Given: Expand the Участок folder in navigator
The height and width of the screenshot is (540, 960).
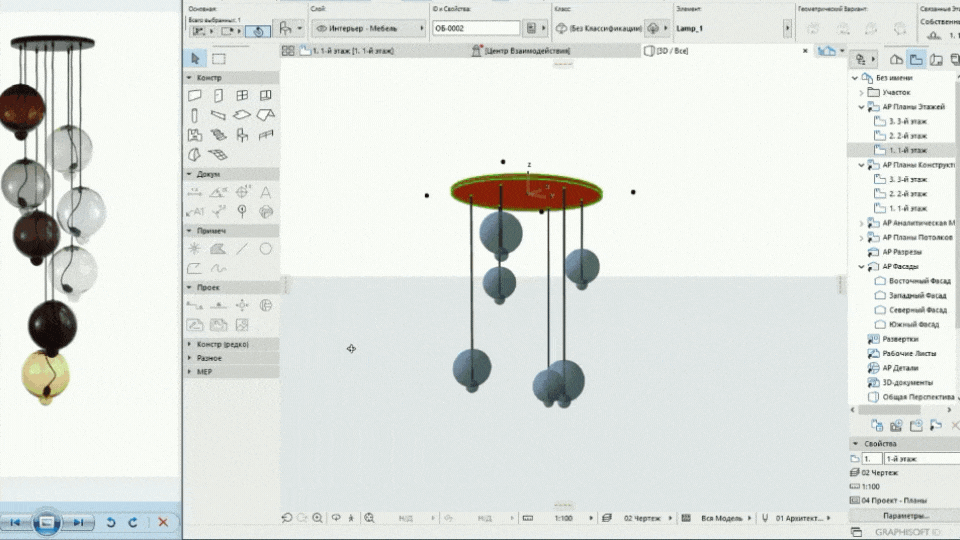Looking at the screenshot, I should tap(861, 92).
